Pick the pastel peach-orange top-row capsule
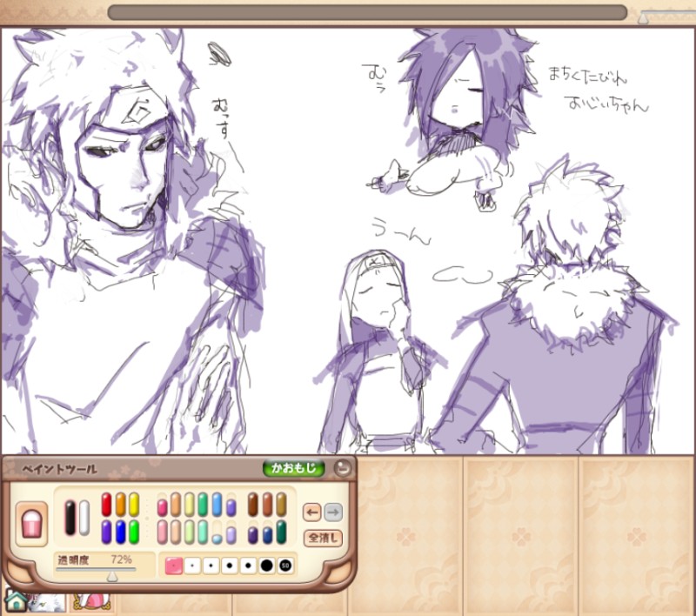The width and height of the screenshot is (696, 616). click(x=176, y=505)
